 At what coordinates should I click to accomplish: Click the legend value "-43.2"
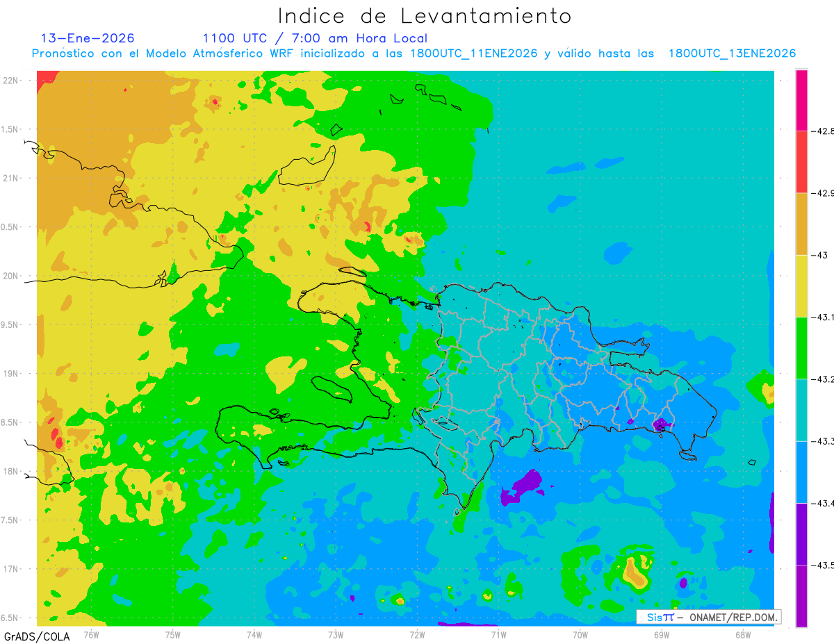point(822,379)
